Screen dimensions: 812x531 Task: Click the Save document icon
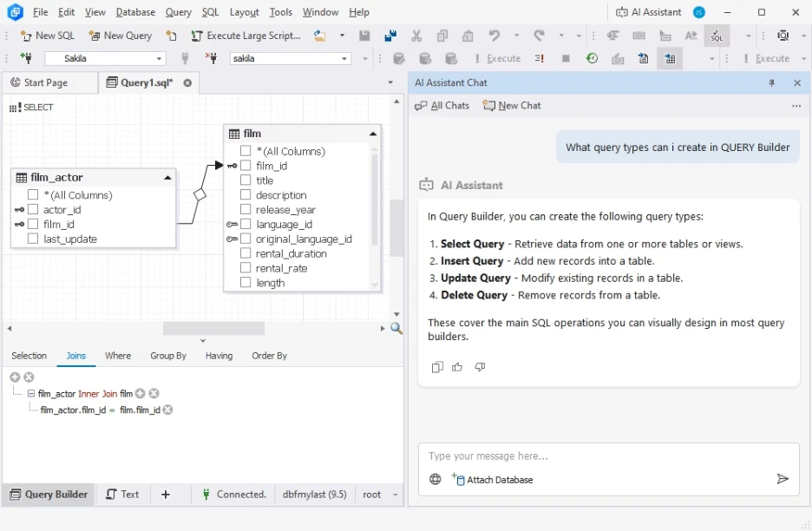(364, 36)
